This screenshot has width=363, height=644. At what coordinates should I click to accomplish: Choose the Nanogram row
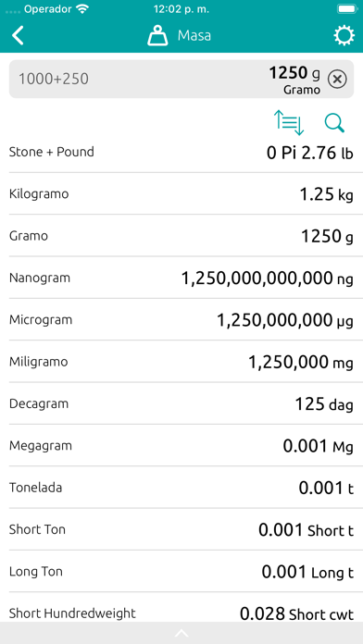[x=181, y=279]
